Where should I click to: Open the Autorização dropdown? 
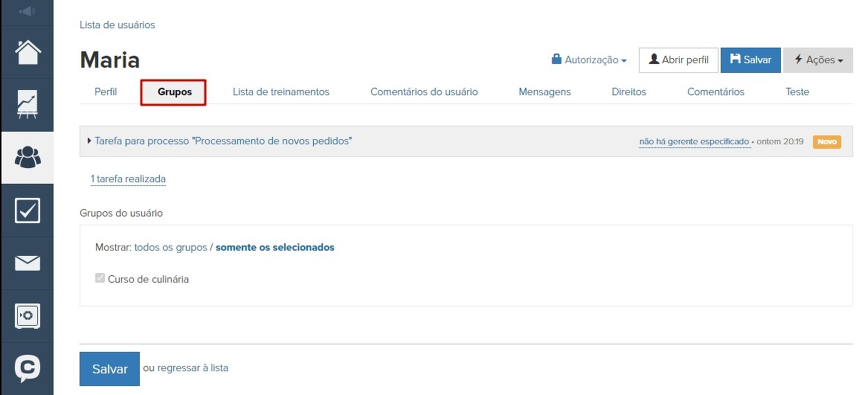click(589, 60)
